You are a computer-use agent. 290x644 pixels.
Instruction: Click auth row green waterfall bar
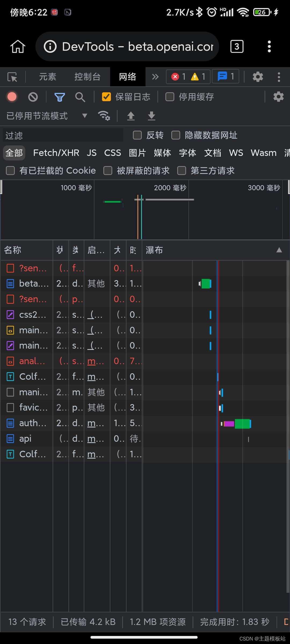242,424
